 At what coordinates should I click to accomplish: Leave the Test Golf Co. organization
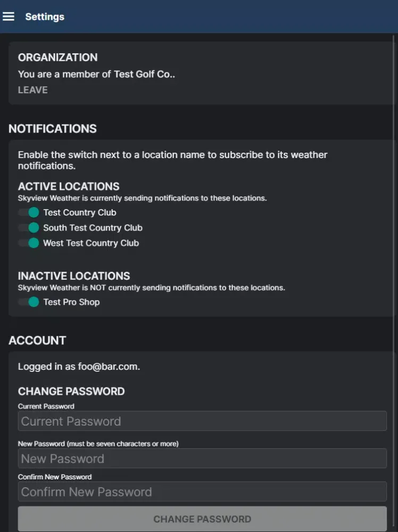tap(33, 90)
